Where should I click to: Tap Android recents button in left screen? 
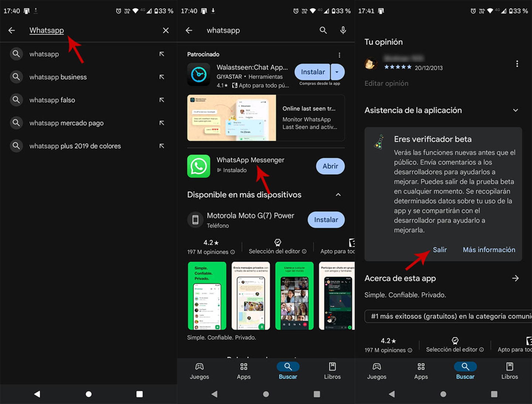(140, 394)
